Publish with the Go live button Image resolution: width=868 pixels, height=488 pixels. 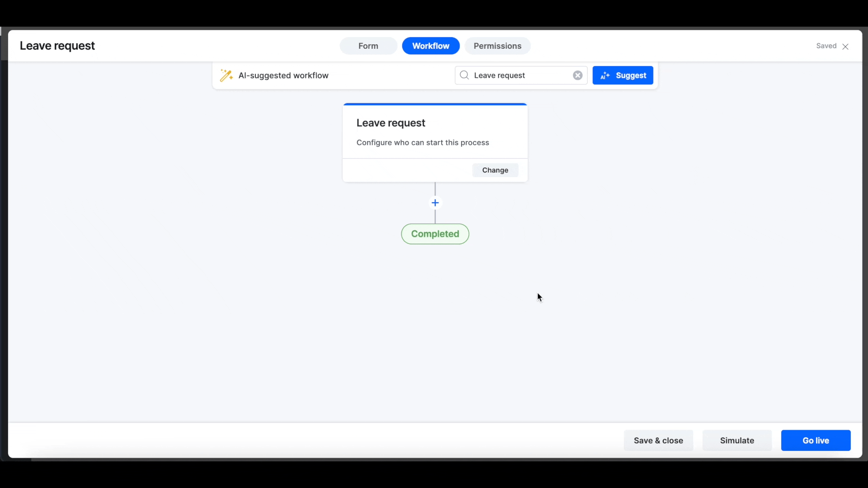tap(816, 441)
